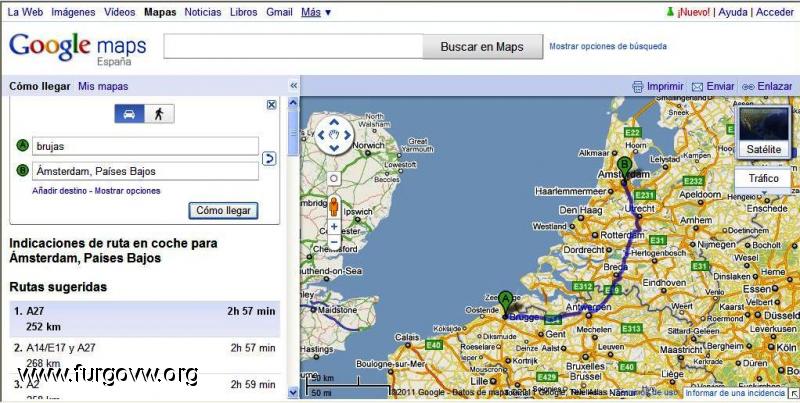The height and width of the screenshot is (403, 800).
Task: Switch to Satélite map view
Action: coord(764,132)
